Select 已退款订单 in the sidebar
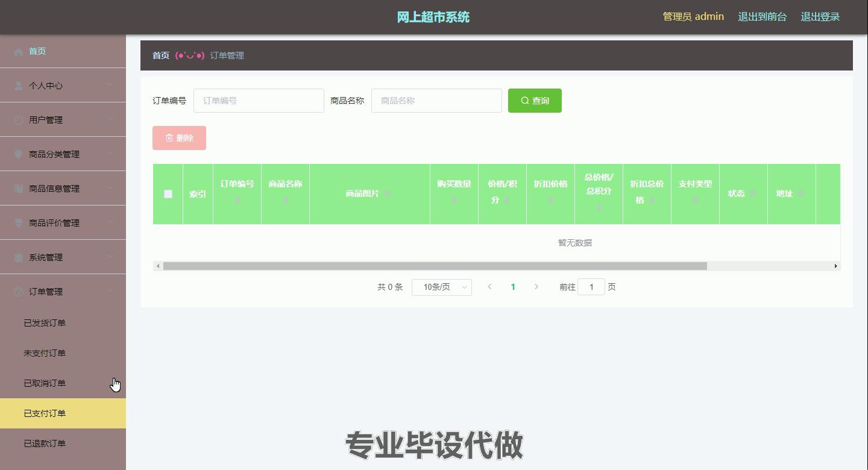The width and height of the screenshot is (868, 470). [x=45, y=443]
